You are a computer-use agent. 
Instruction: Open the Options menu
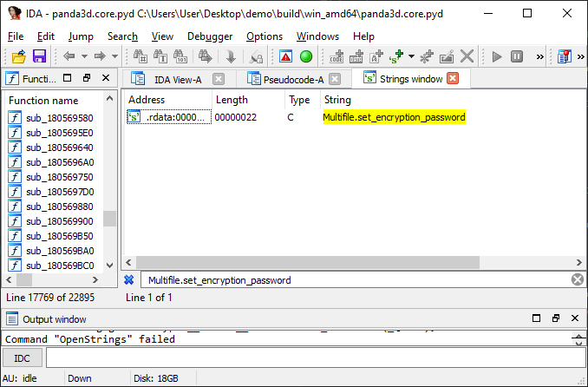coord(265,36)
